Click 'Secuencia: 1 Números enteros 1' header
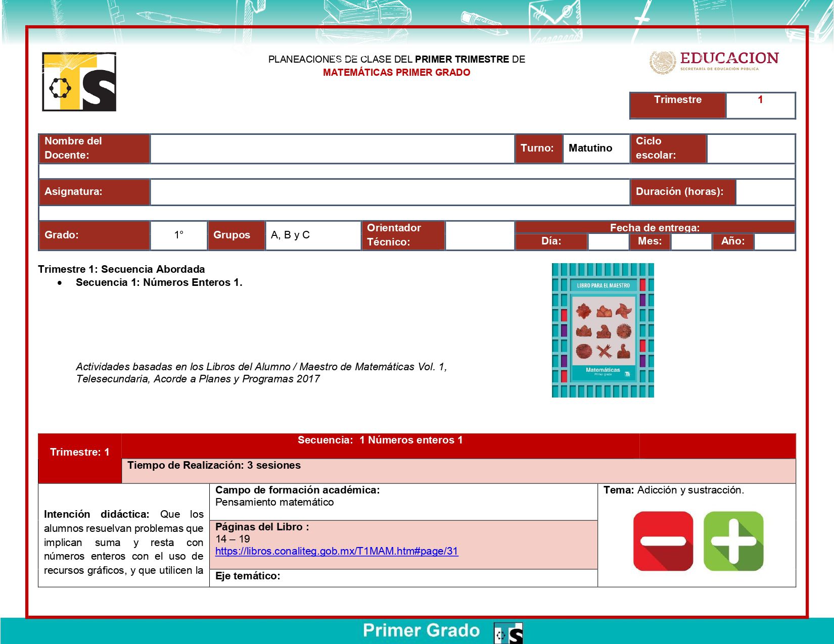The height and width of the screenshot is (644, 834). point(380,440)
